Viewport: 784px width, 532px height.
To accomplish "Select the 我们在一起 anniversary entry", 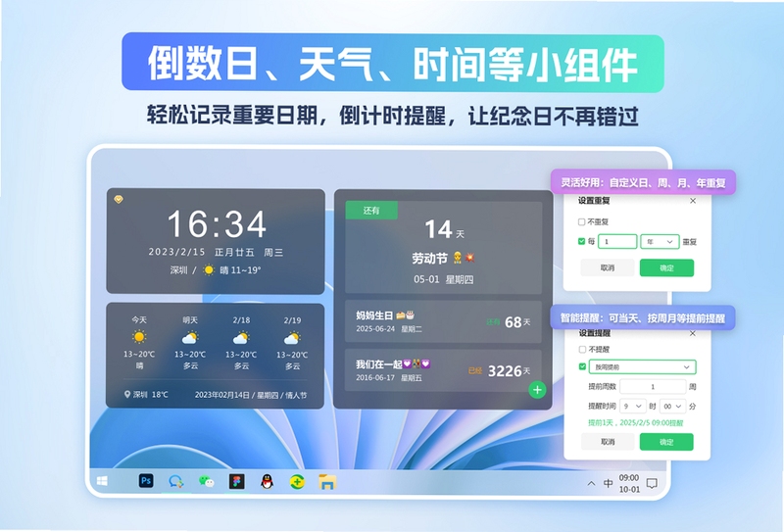I will pyautogui.click(x=444, y=370).
